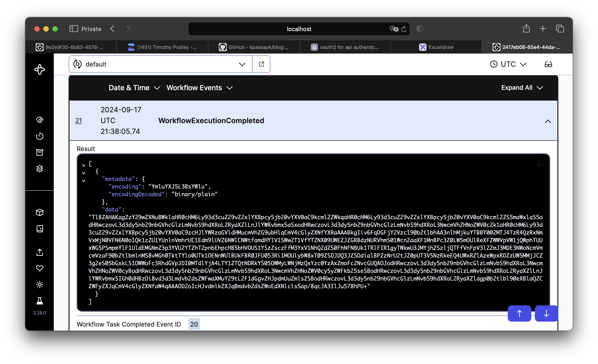Click the Feedback heart icon in the sidebar
This screenshot has width=598, height=364.
click(x=39, y=268)
